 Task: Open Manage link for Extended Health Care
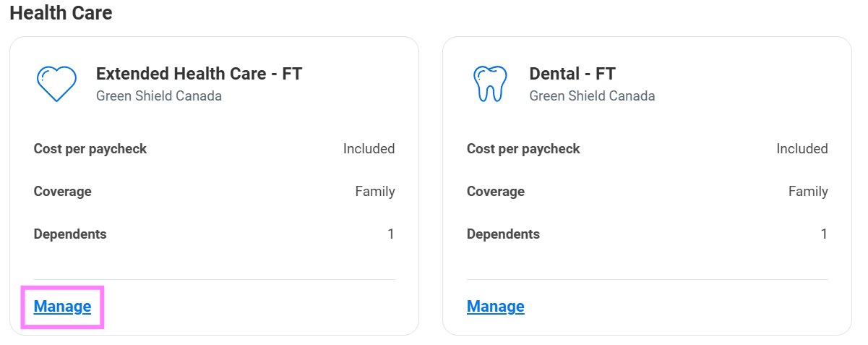coord(62,307)
